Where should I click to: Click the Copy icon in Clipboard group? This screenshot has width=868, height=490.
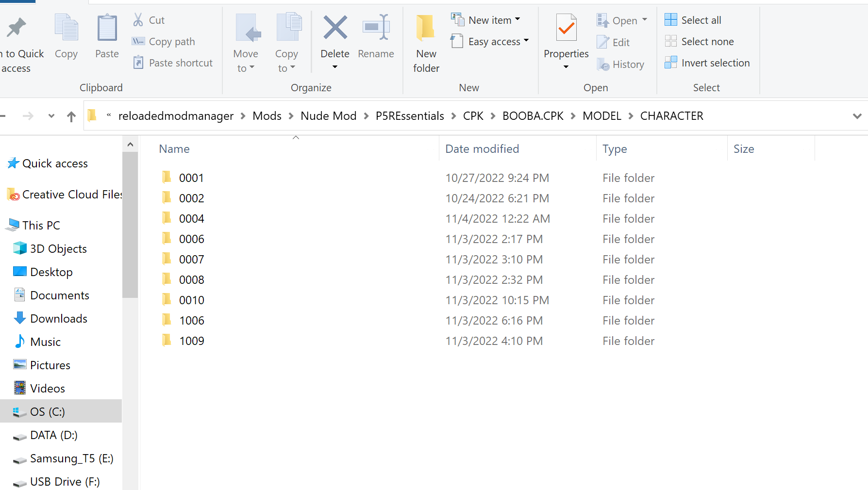[66, 28]
